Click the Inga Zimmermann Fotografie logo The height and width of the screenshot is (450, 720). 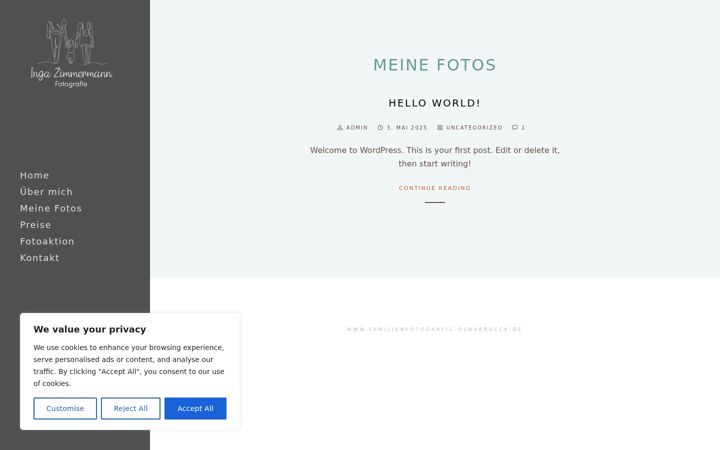click(x=71, y=53)
